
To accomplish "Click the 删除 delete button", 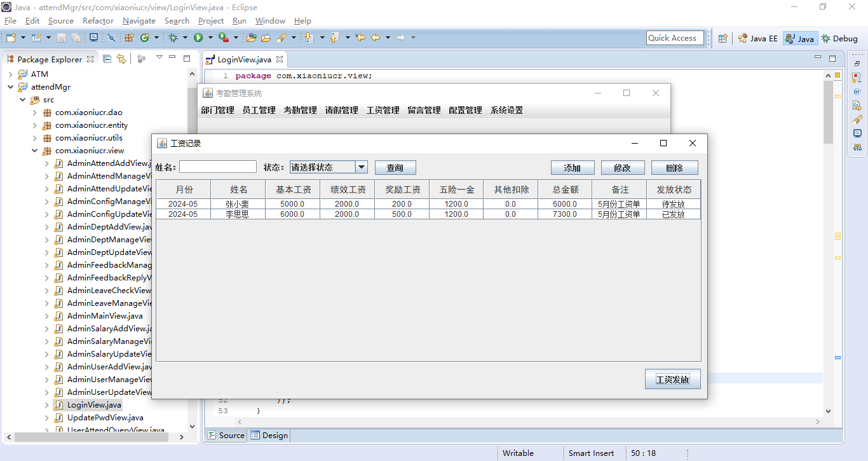I will coord(674,168).
